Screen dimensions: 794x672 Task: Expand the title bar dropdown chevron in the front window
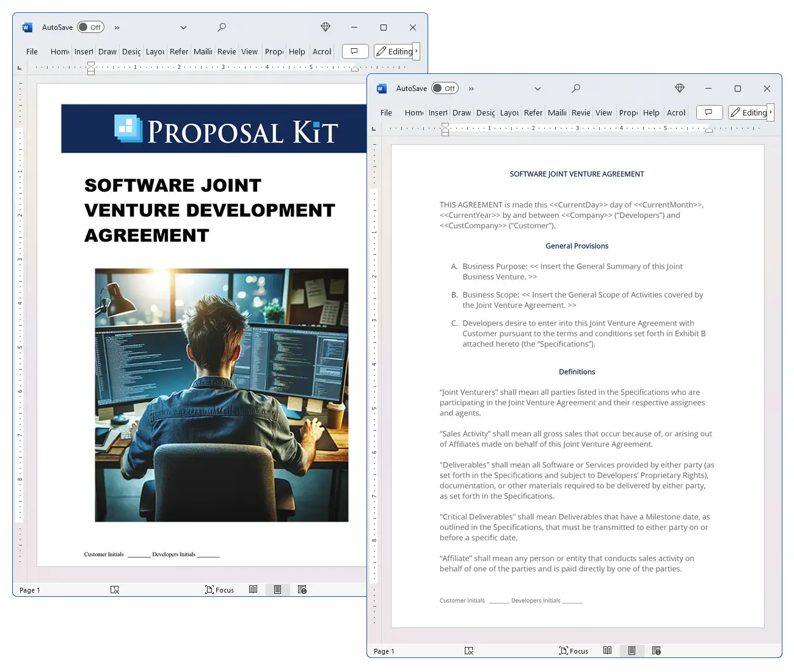point(537,89)
